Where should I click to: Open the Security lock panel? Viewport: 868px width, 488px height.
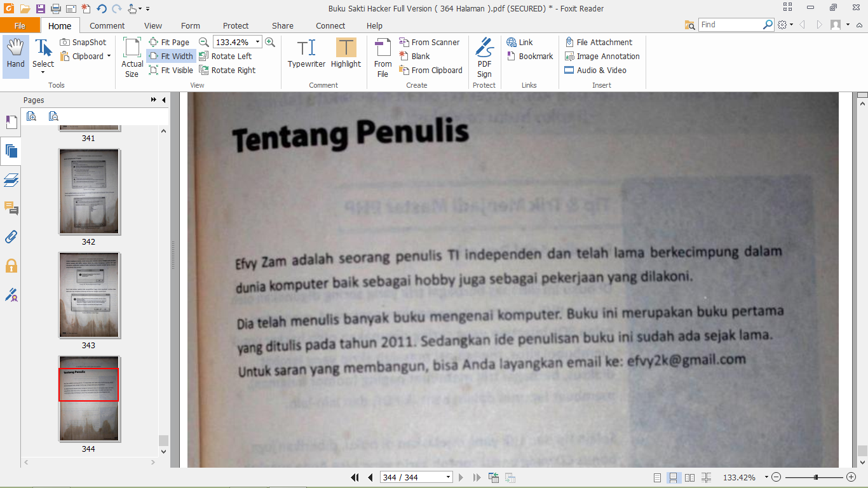point(11,266)
